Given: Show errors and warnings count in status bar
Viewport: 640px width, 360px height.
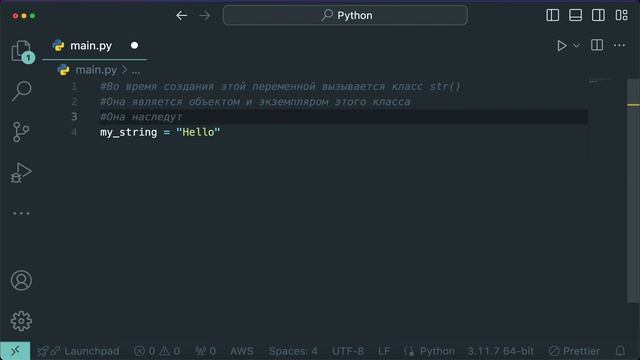Looking at the screenshot, I should [x=157, y=351].
